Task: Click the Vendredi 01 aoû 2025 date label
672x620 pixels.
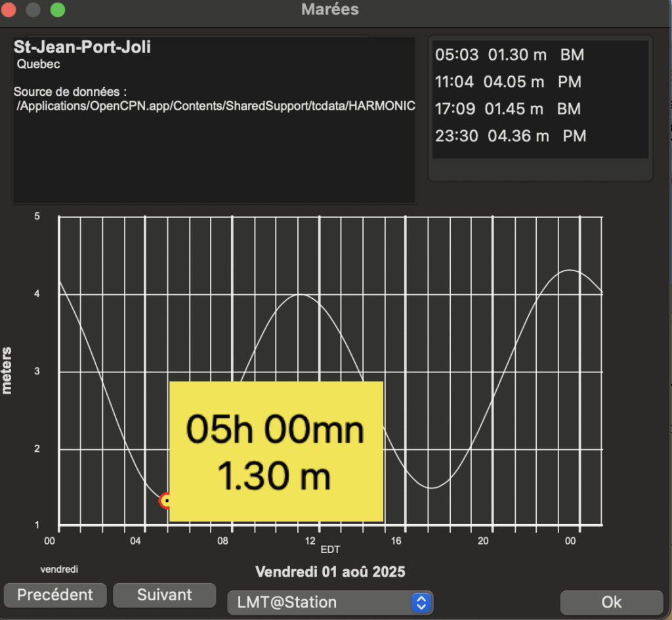Action: click(330, 571)
